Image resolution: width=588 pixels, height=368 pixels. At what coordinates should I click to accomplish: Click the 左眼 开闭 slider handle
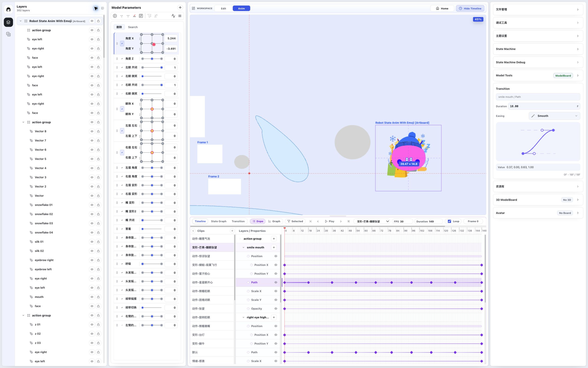[162, 67]
